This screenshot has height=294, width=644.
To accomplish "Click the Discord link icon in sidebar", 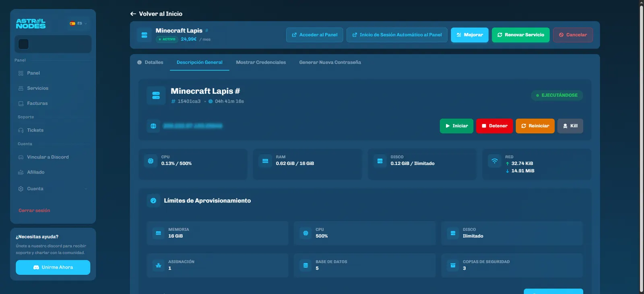I will [21, 157].
